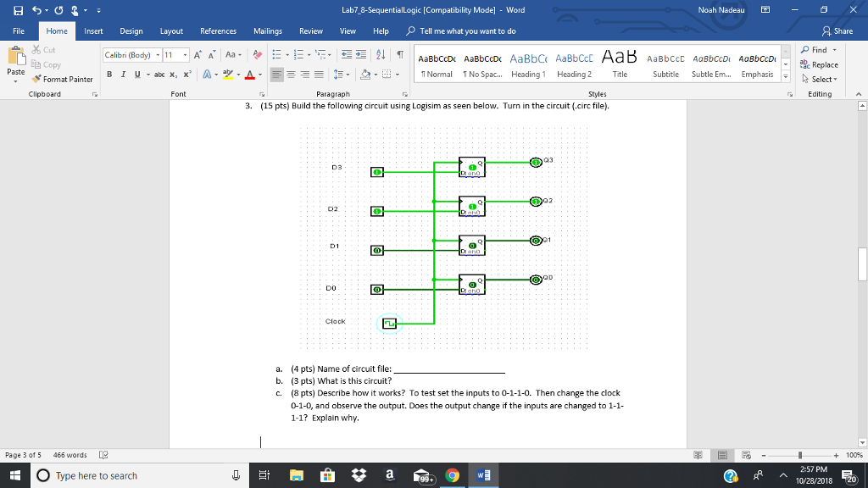Open Word from the taskbar
Viewport: 868px width, 488px height.
coord(484,475)
